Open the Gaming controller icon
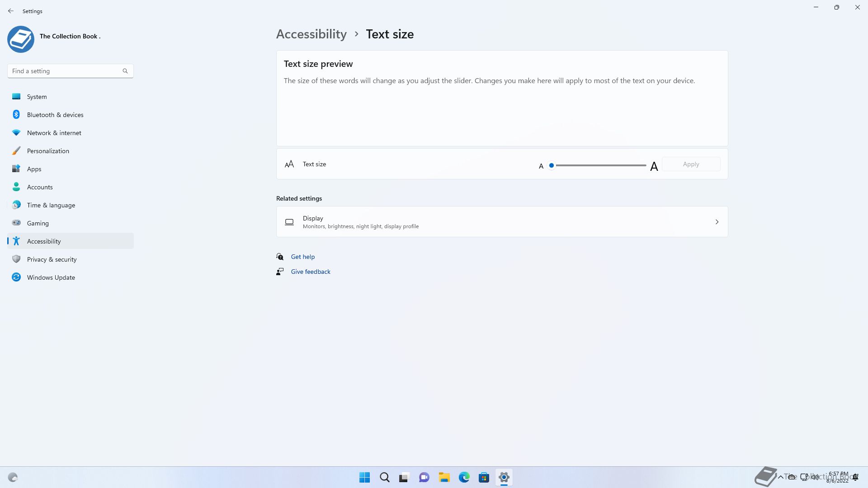The height and width of the screenshot is (488, 868). 16,223
